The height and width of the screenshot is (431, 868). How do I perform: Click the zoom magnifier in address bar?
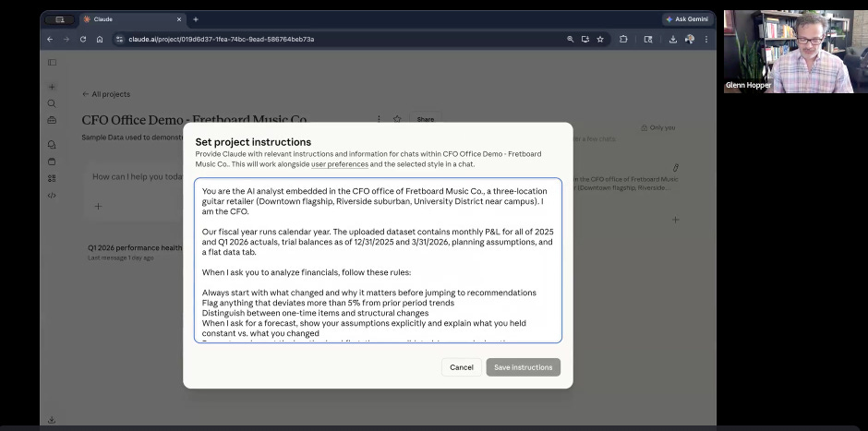point(570,40)
